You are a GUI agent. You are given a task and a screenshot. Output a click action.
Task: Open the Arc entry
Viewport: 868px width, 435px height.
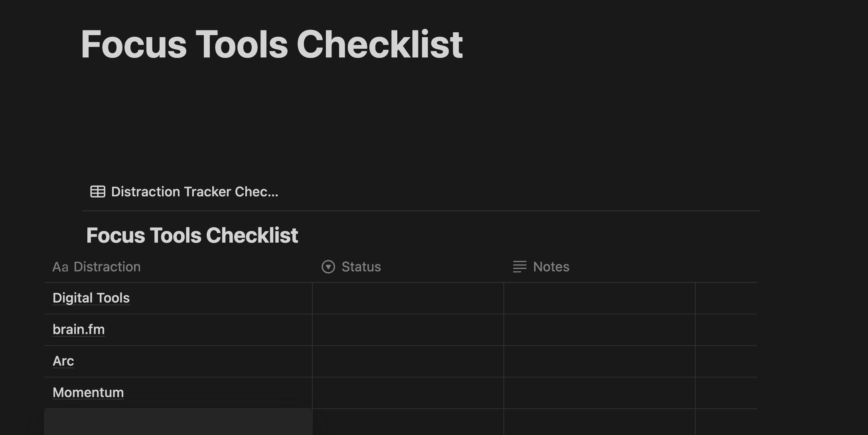pyautogui.click(x=63, y=361)
